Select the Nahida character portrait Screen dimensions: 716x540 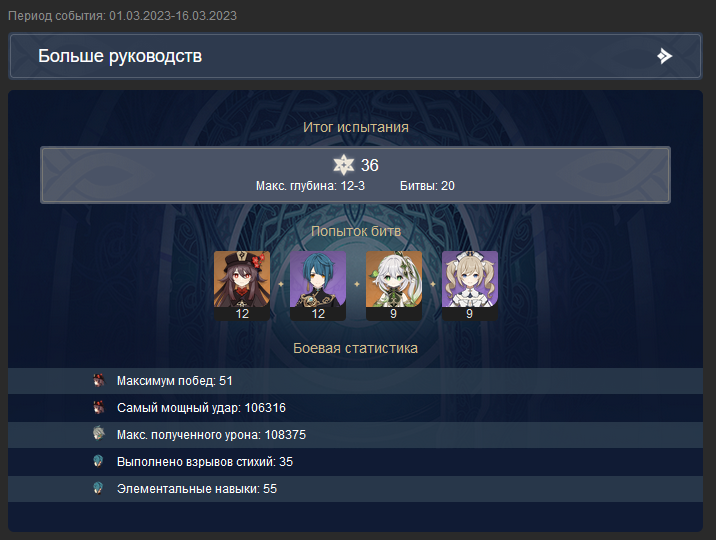tap(394, 285)
